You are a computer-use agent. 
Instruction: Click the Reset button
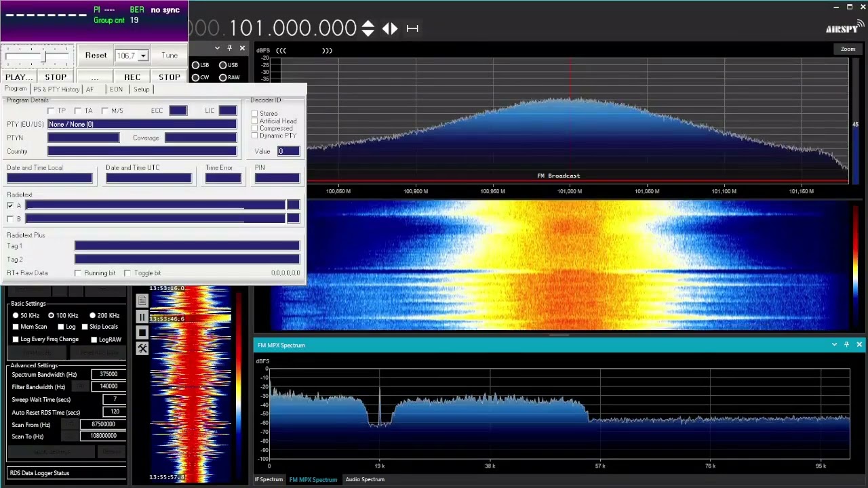(x=96, y=56)
